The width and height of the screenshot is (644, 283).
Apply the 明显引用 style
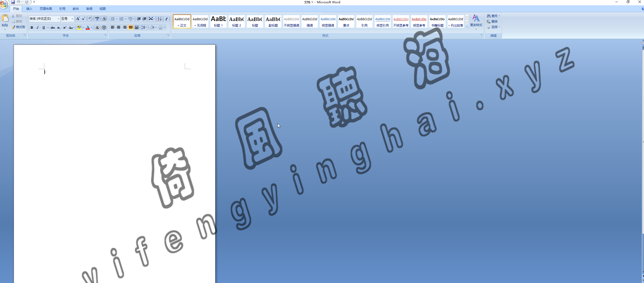382,21
